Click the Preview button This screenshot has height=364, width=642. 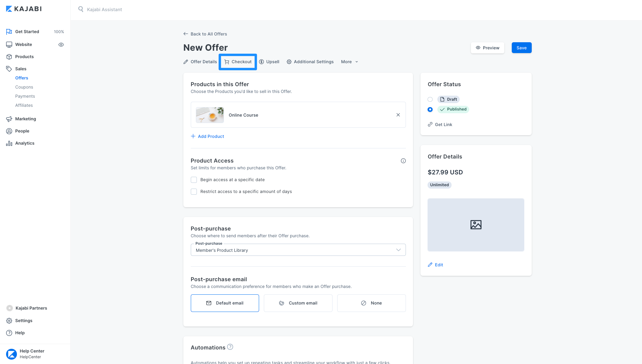pyautogui.click(x=487, y=48)
